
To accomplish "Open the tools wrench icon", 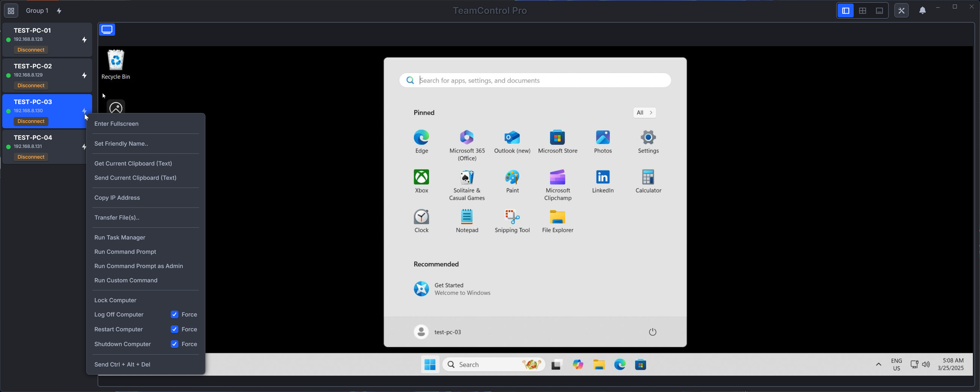I will [x=901, y=11].
